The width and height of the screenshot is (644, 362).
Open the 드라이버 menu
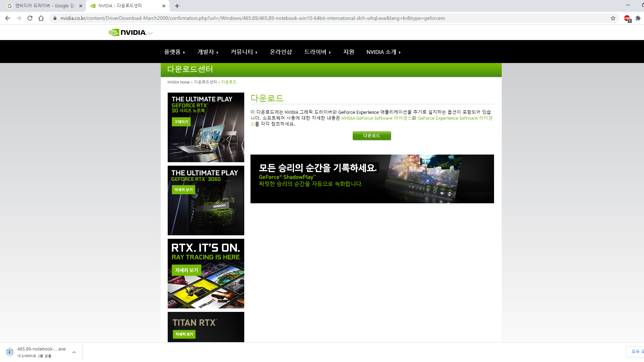click(x=318, y=52)
